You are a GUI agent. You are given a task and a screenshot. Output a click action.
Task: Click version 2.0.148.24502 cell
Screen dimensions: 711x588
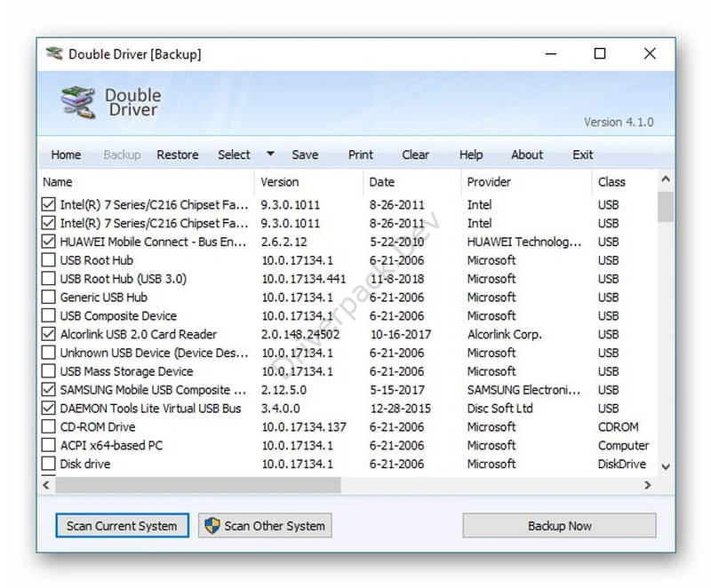(x=300, y=334)
